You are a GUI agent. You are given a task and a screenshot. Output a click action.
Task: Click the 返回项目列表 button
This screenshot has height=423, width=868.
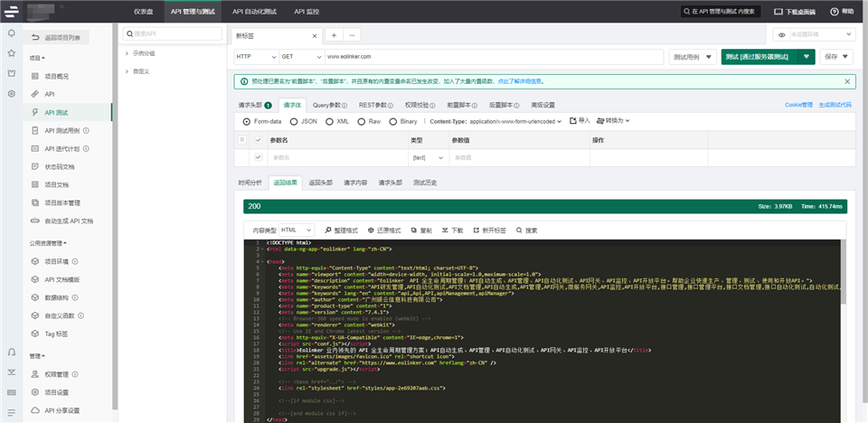[x=56, y=38]
